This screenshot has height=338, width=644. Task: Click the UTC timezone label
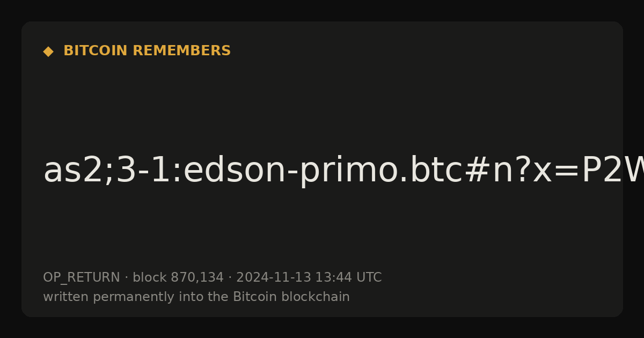(369, 278)
